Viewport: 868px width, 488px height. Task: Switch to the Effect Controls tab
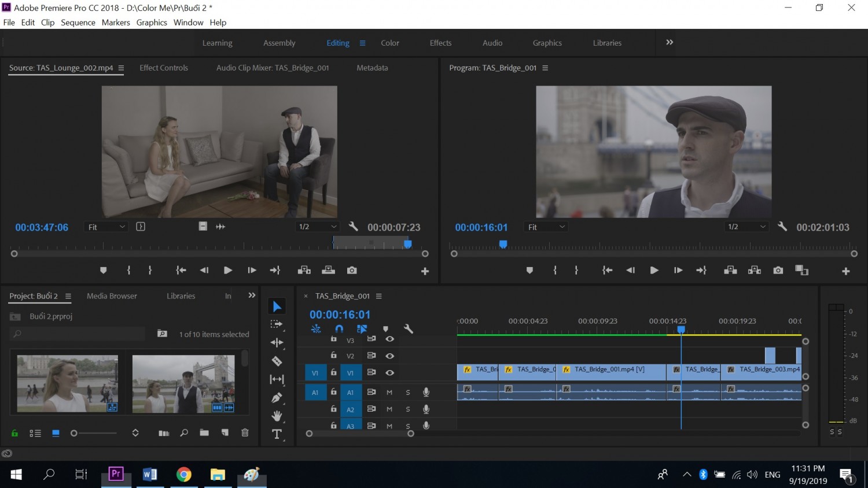[x=164, y=68]
